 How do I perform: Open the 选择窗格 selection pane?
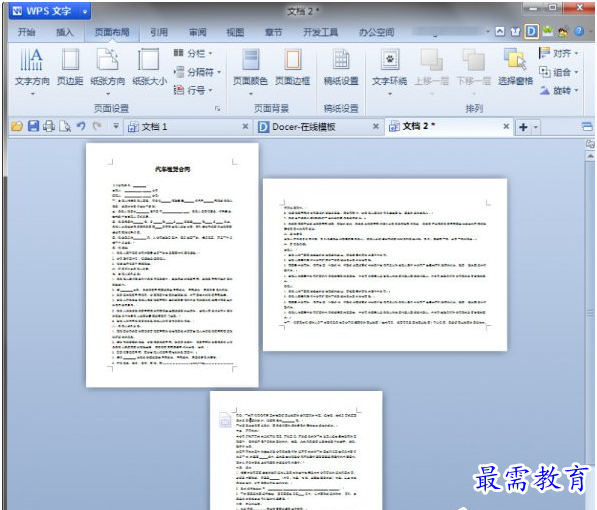coord(516,67)
